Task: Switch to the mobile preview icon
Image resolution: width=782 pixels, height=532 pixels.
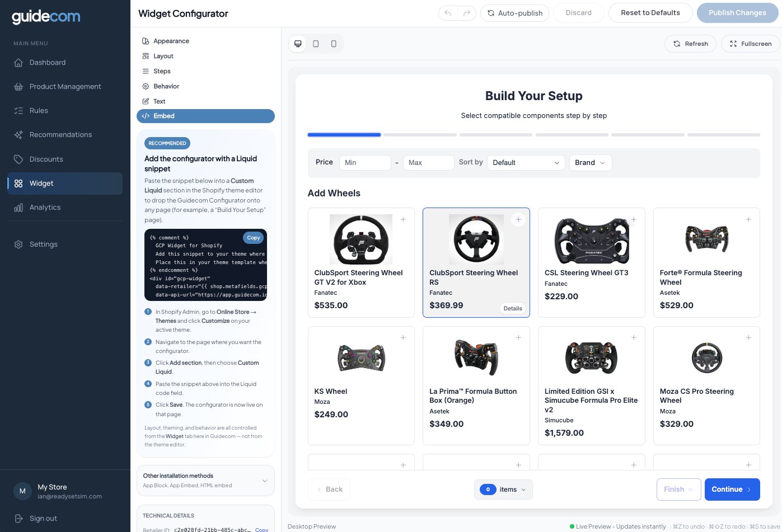Action: (334, 44)
